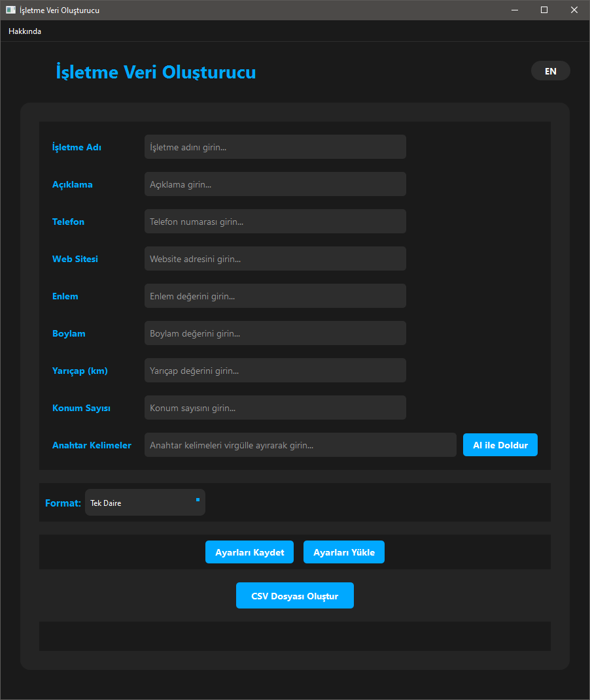Viewport: 590px width, 700px height.
Task: Focus the Açıklama text field
Action: (275, 184)
